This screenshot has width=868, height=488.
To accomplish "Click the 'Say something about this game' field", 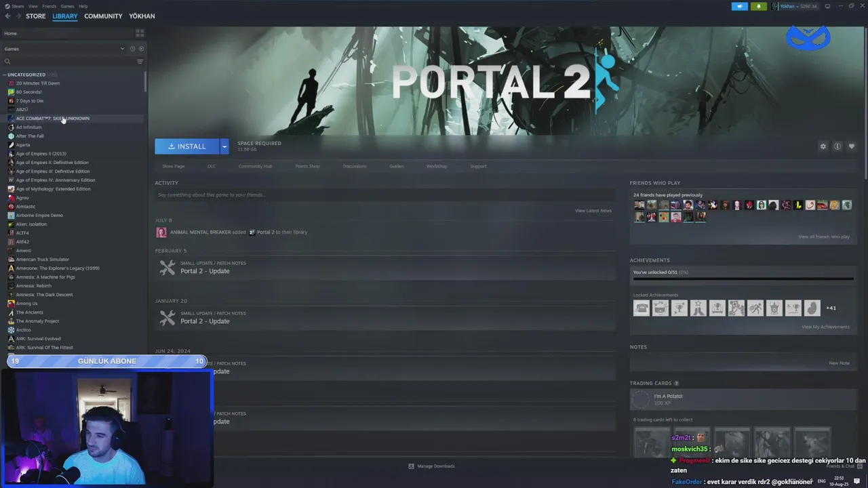I will (385, 195).
